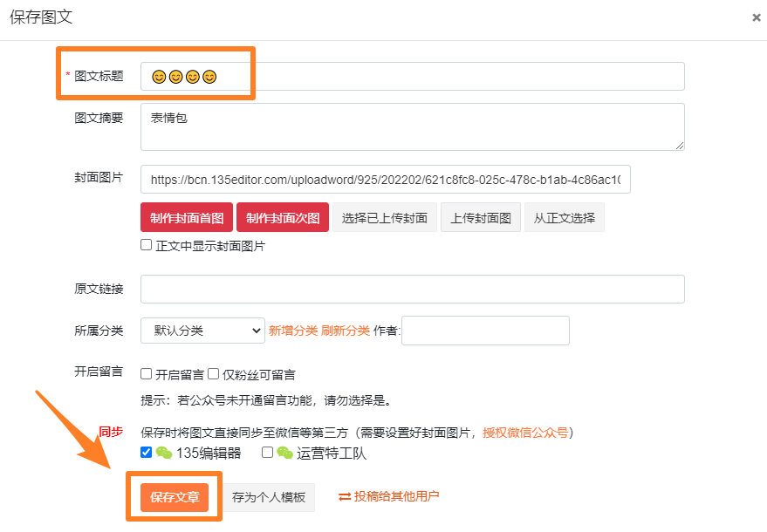Tick the 运营特工队 sync checkbox
Image resolution: width=767 pixels, height=532 pixels.
(268, 452)
